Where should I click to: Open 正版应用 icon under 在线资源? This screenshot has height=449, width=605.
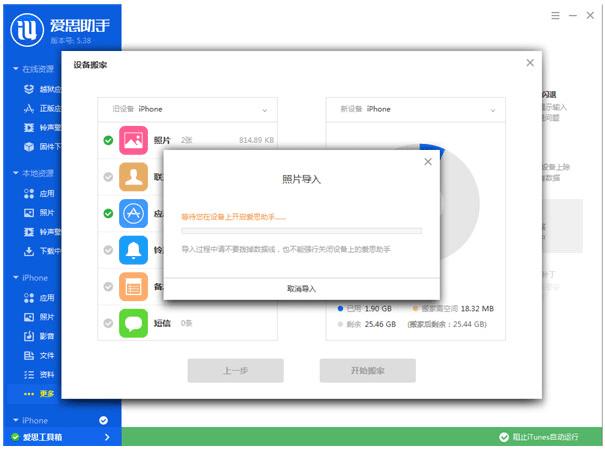(x=29, y=108)
